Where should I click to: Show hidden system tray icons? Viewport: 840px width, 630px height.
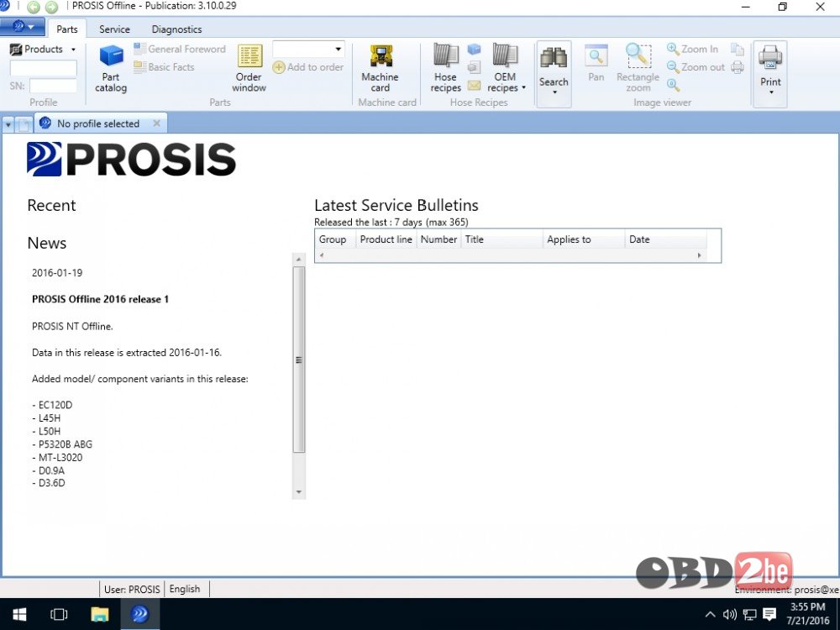tap(711, 615)
